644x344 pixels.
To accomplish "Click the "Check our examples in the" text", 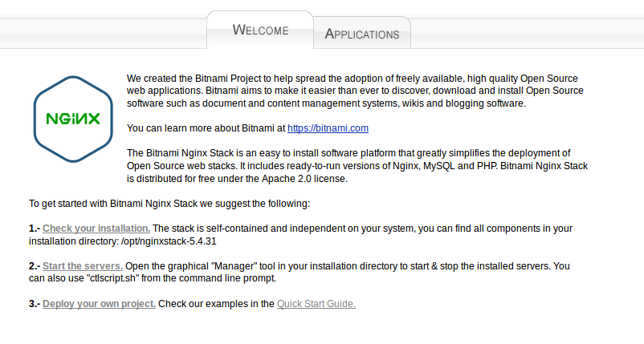I will tap(216, 304).
